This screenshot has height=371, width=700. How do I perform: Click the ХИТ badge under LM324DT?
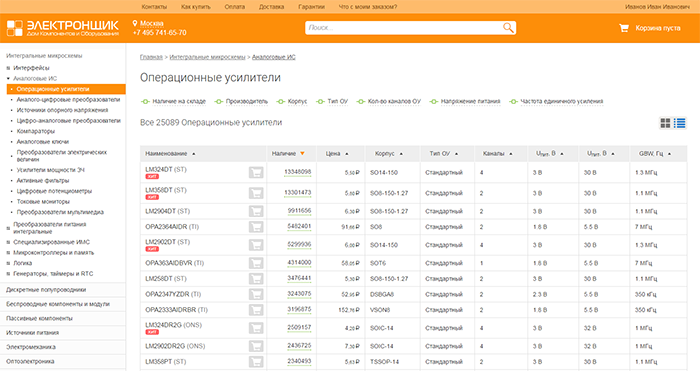(152, 177)
